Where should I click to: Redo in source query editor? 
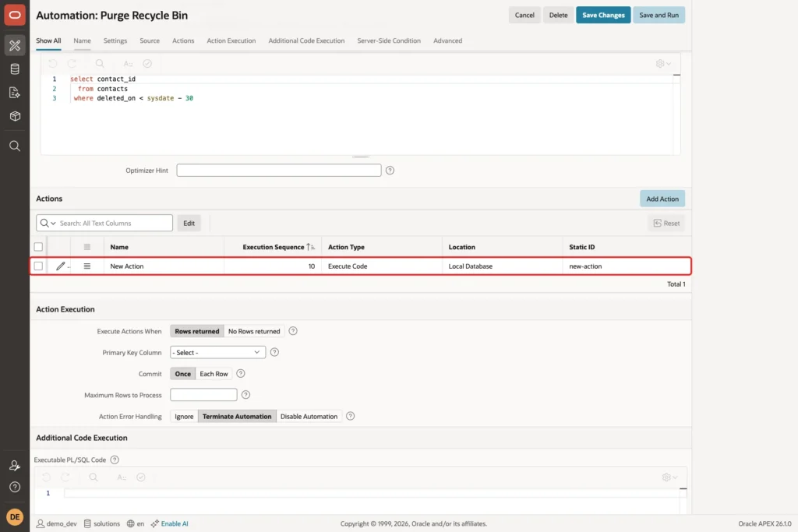click(72, 64)
